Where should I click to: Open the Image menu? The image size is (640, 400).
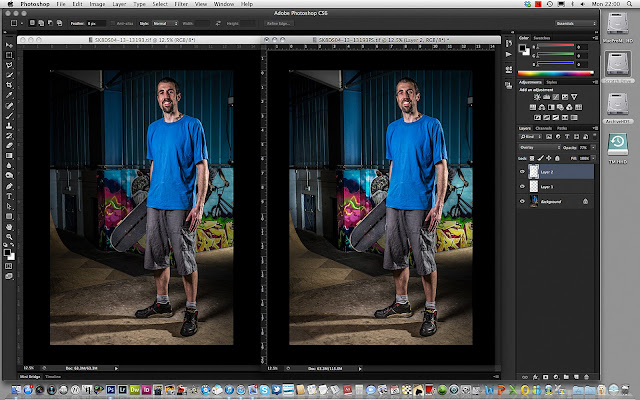[x=97, y=4]
